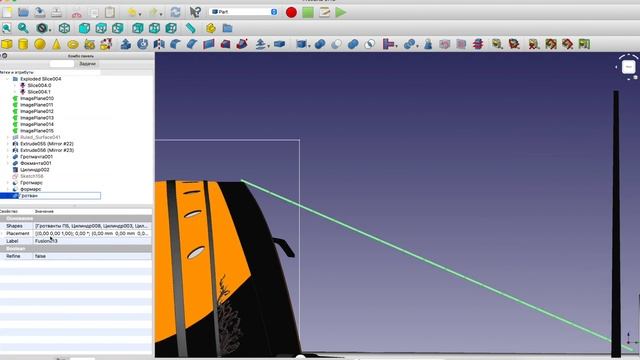The height and width of the screenshot is (360, 640).
Task: Select the Intersection tool
Action: point(370,44)
